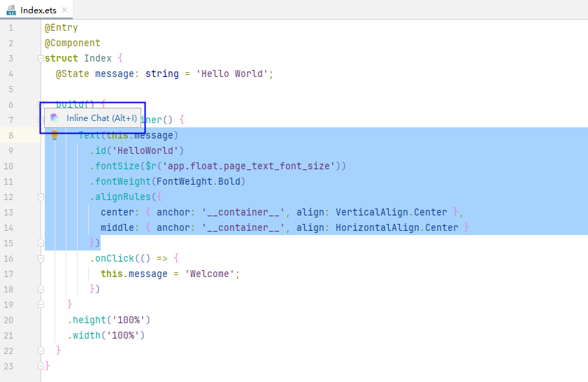588x382 pixels.
Task: Click fold end marker on line 18
Action: pos(41,289)
